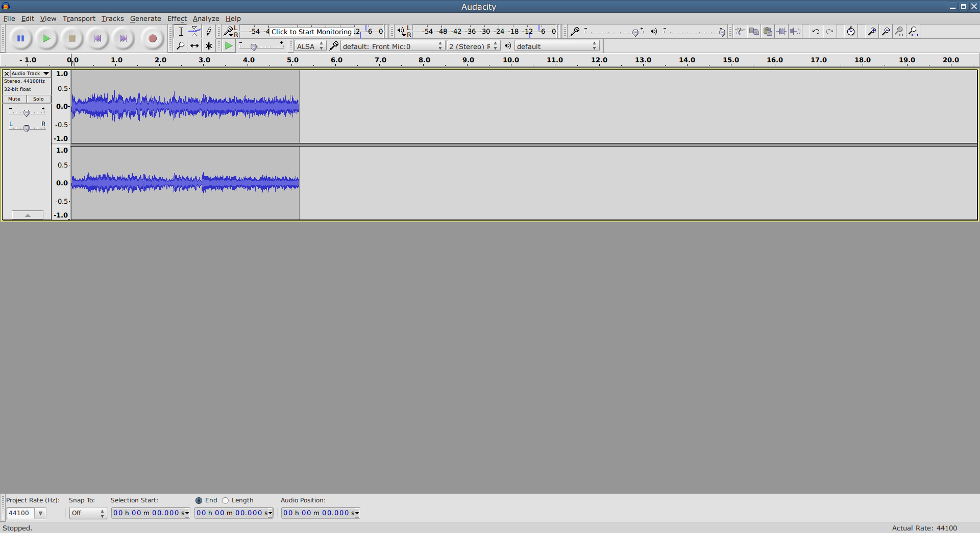The width and height of the screenshot is (980, 533).
Task: Click the Trim audio icon
Action: [781, 32]
